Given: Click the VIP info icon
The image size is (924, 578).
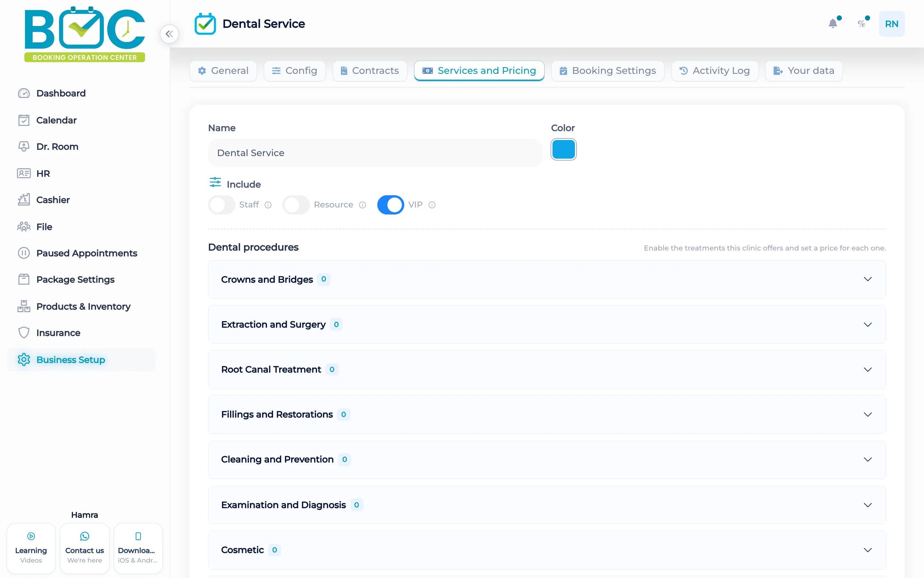Looking at the screenshot, I should 432,205.
